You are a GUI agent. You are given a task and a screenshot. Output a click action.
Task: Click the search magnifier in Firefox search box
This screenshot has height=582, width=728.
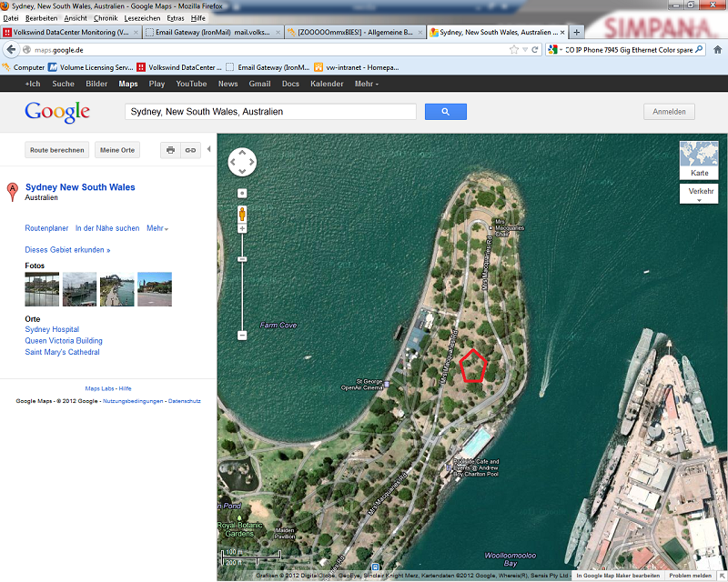(699, 49)
